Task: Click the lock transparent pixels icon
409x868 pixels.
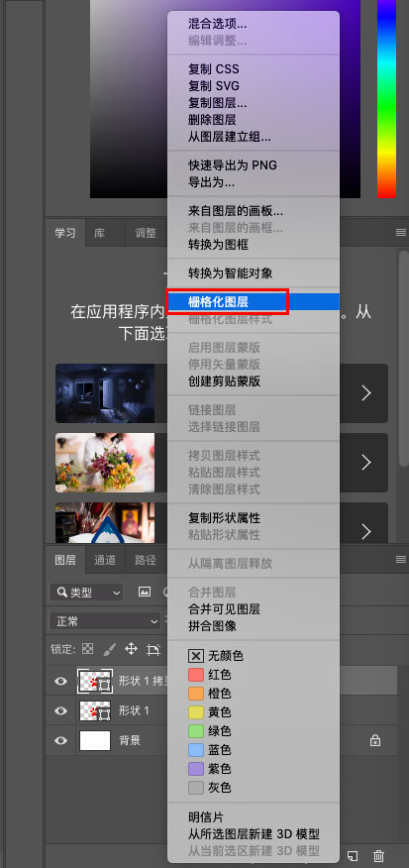Action: pyautogui.click(x=87, y=649)
